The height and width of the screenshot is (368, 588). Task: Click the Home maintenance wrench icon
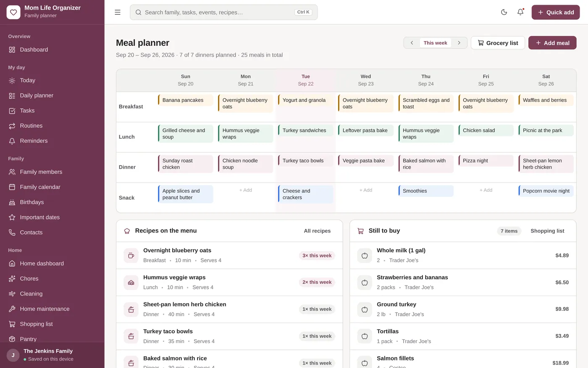click(12, 309)
